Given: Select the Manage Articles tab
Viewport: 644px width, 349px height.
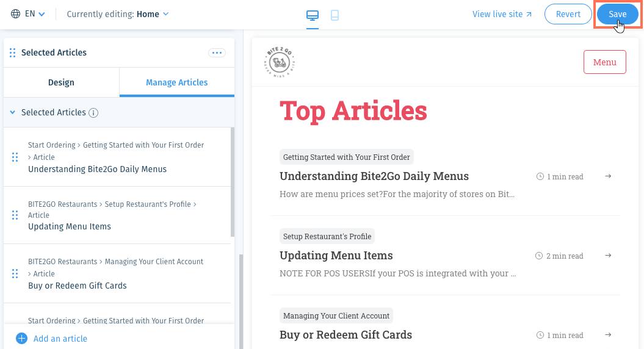Looking at the screenshot, I should click(x=177, y=82).
